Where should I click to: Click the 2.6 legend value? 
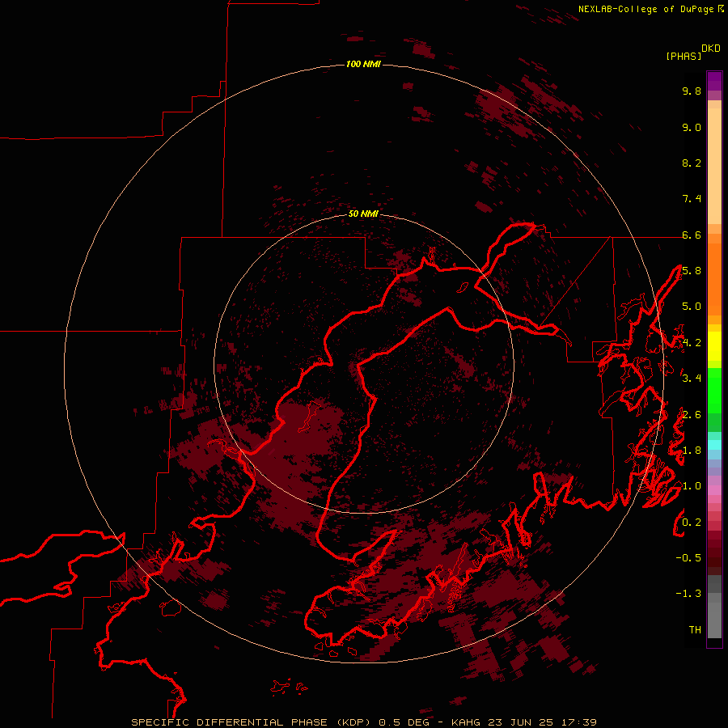click(692, 415)
